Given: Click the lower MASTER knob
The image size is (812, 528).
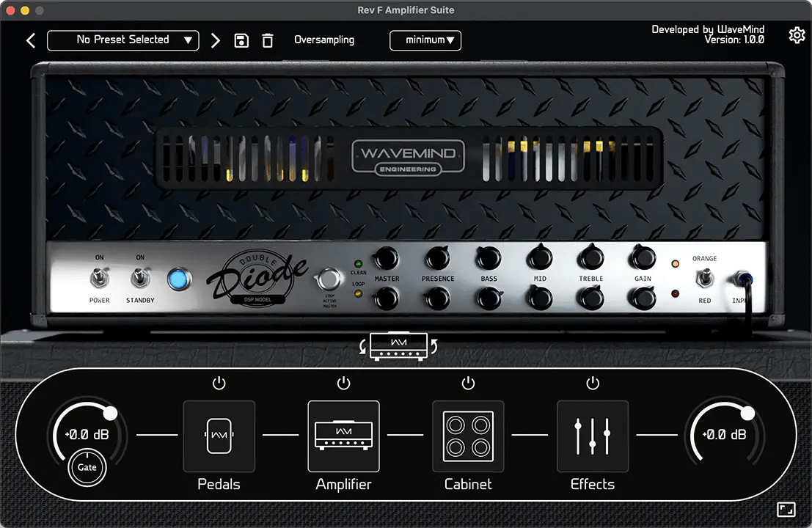Looking at the screenshot, I should [387, 298].
